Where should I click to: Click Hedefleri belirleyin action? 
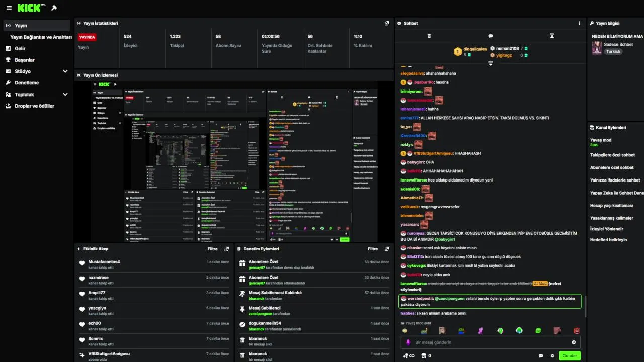click(x=609, y=240)
